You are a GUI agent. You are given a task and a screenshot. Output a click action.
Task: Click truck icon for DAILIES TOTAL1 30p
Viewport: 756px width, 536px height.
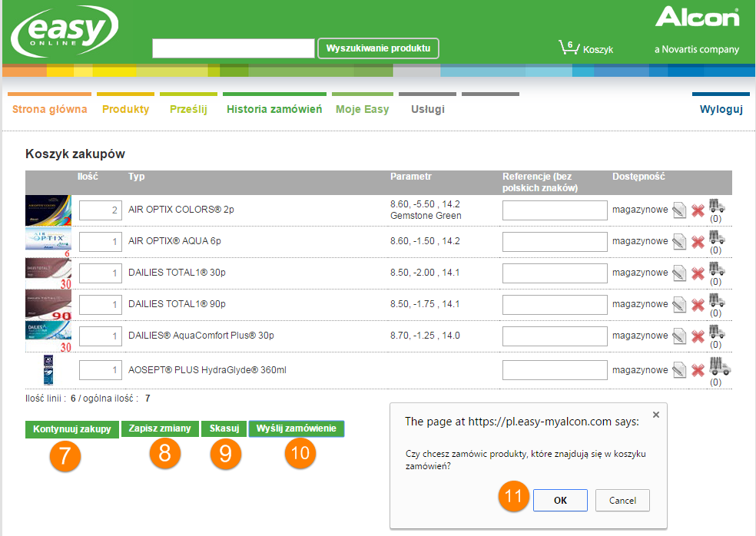(717, 269)
